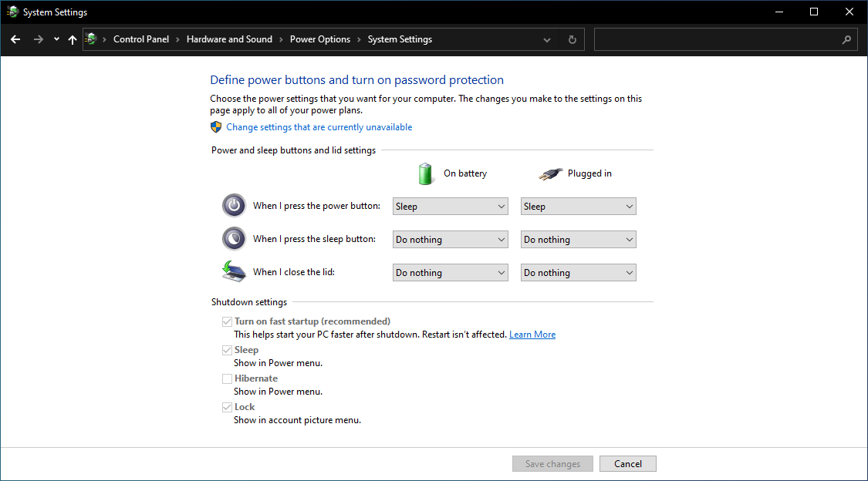Open sleep button Plugged in dropdown
Image resolution: width=868 pixels, height=481 pixels.
tap(578, 240)
